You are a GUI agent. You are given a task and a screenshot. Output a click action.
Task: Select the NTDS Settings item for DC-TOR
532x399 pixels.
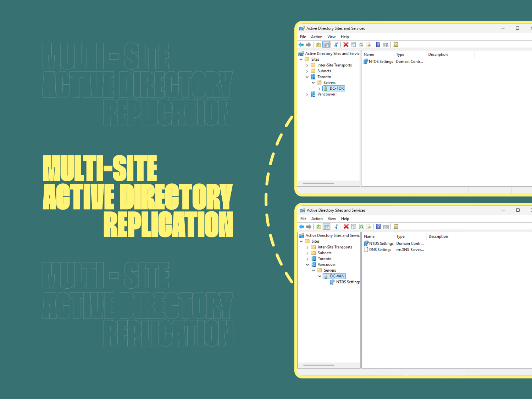[380, 61]
